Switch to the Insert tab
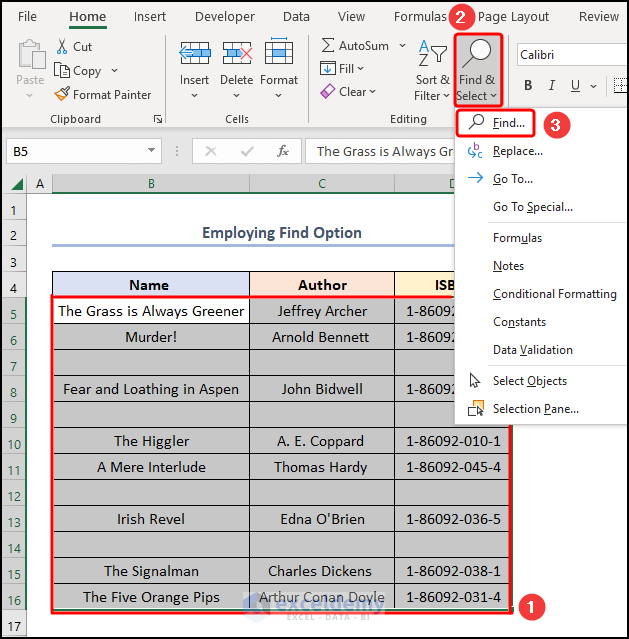The height and width of the screenshot is (639, 629). [150, 17]
